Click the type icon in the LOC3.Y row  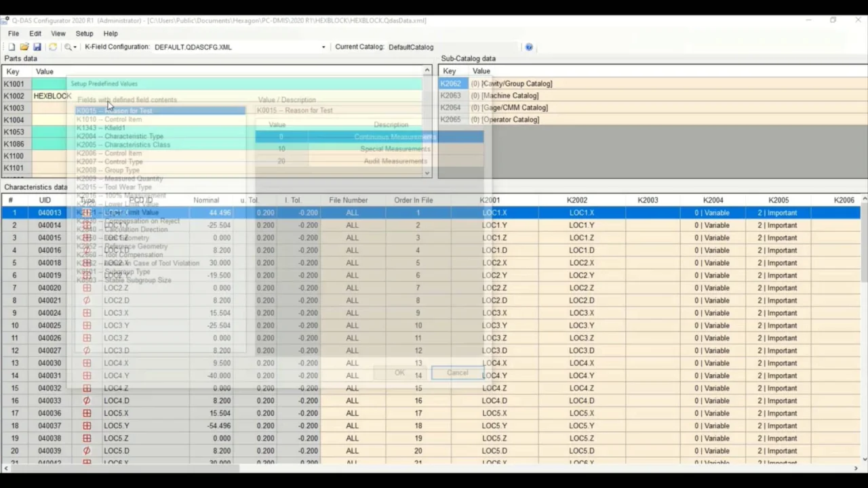tap(86, 325)
